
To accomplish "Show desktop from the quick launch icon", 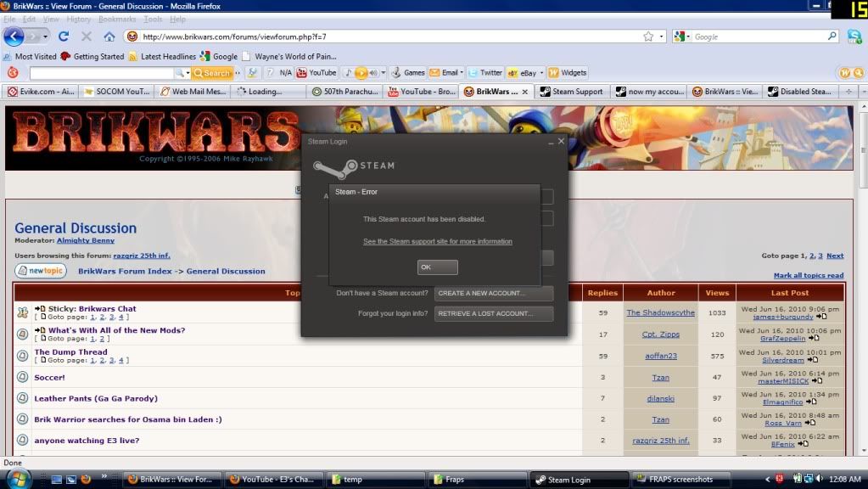I will tap(57, 479).
